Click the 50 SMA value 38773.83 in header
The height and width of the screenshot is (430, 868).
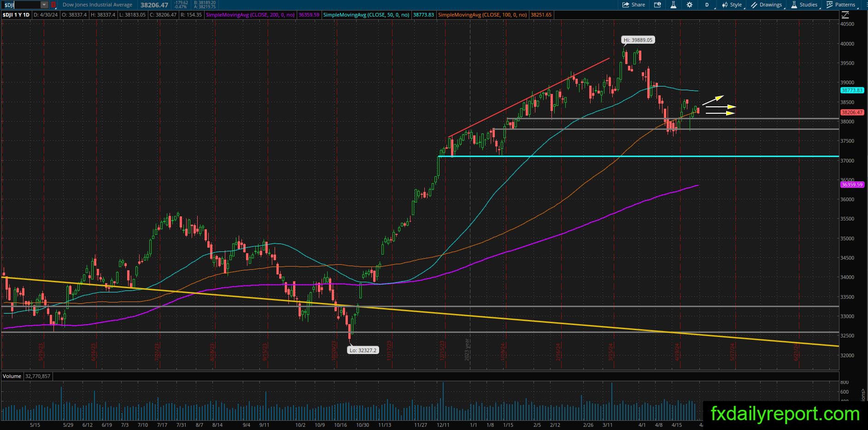click(423, 15)
